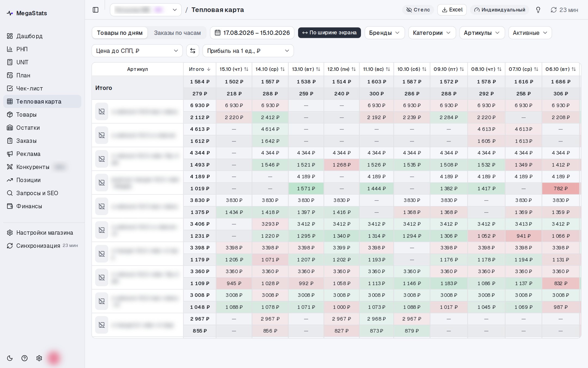Screen dimensions: 588x368
Task: Click the user avatar at bottom
Action: pyautogui.click(x=53, y=358)
